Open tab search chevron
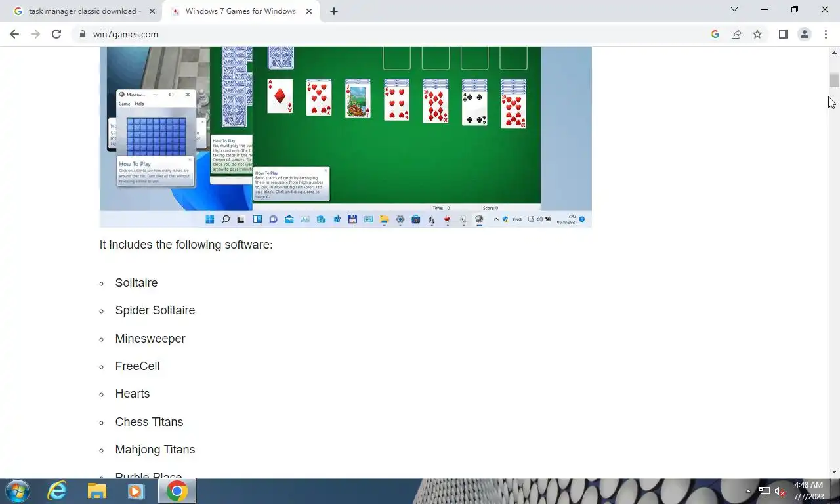 click(734, 9)
